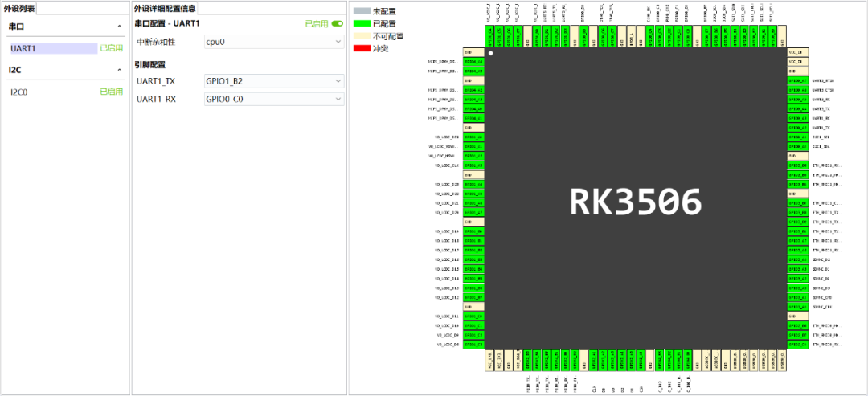Click the 中断亲和性 label
868x396 pixels.
pos(156,42)
